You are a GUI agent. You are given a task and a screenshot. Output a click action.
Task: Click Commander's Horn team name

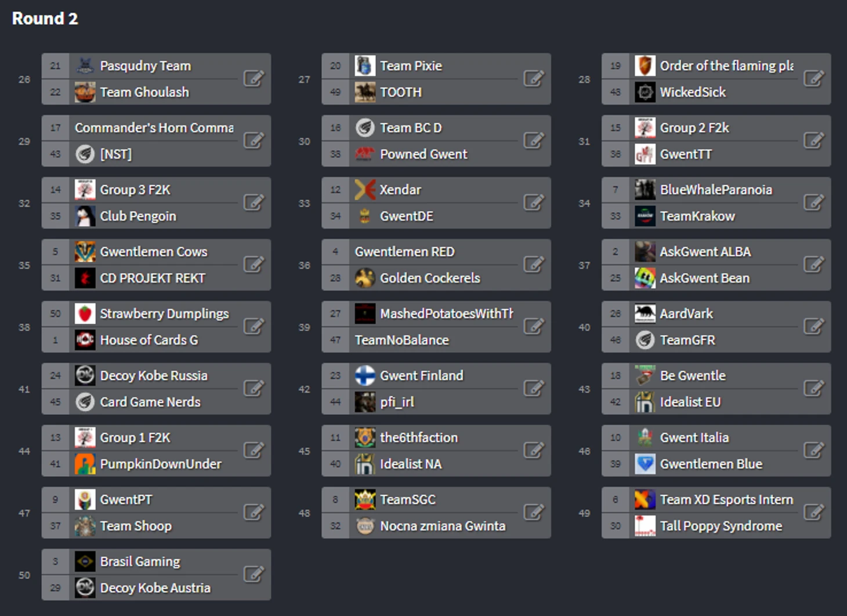click(x=154, y=128)
